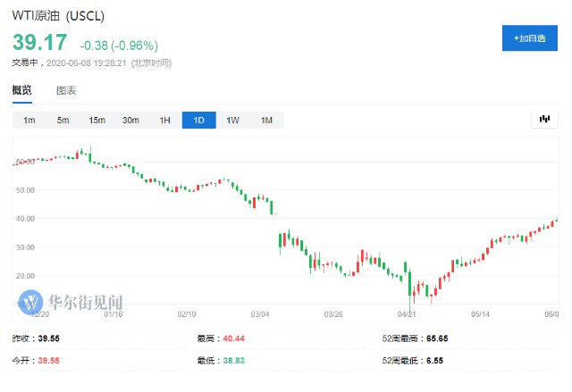Viewport: 572px width, 392px height.
Task: Switch to the 概览 tab
Action: (x=21, y=90)
